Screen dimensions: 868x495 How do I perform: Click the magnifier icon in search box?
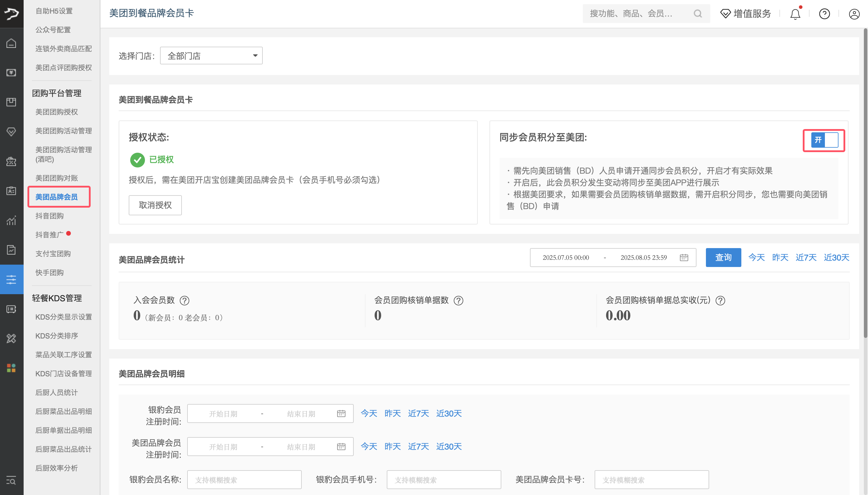(x=698, y=14)
